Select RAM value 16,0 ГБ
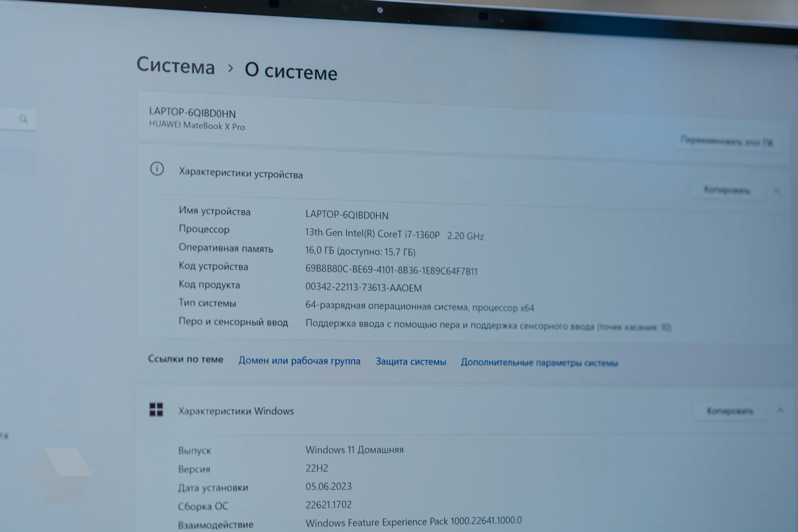 [360, 251]
